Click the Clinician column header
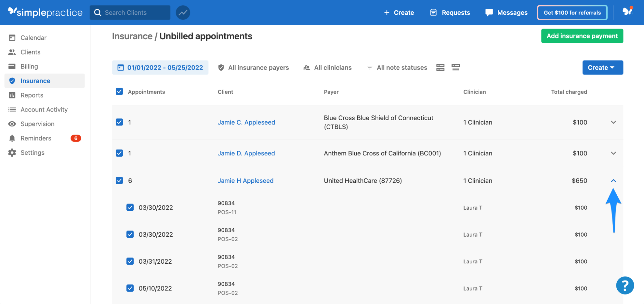 (475, 92)
